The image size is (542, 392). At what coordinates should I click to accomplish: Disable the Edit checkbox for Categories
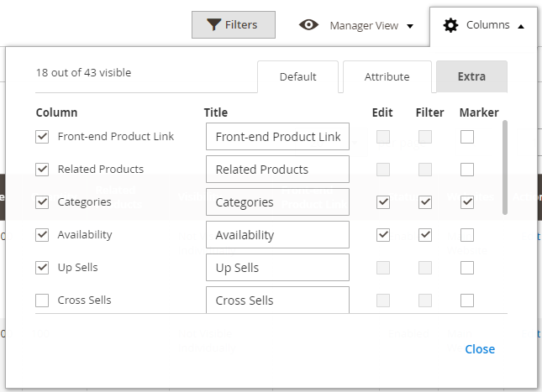[383, 202]
